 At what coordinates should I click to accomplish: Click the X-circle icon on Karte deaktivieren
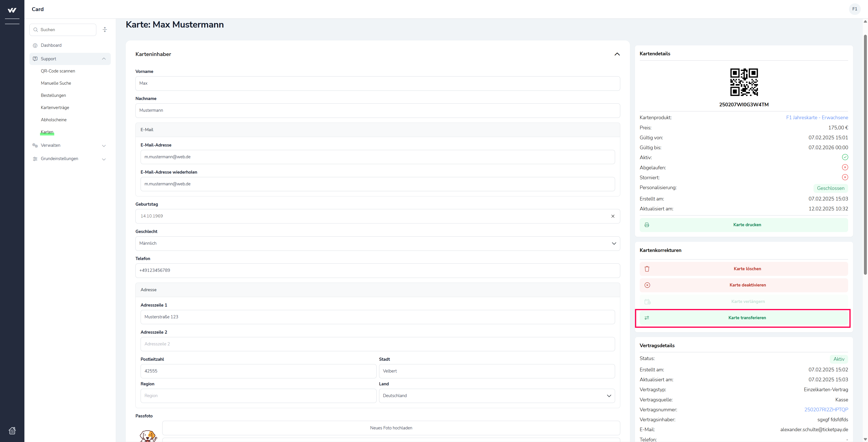click(x=647, y=285)
